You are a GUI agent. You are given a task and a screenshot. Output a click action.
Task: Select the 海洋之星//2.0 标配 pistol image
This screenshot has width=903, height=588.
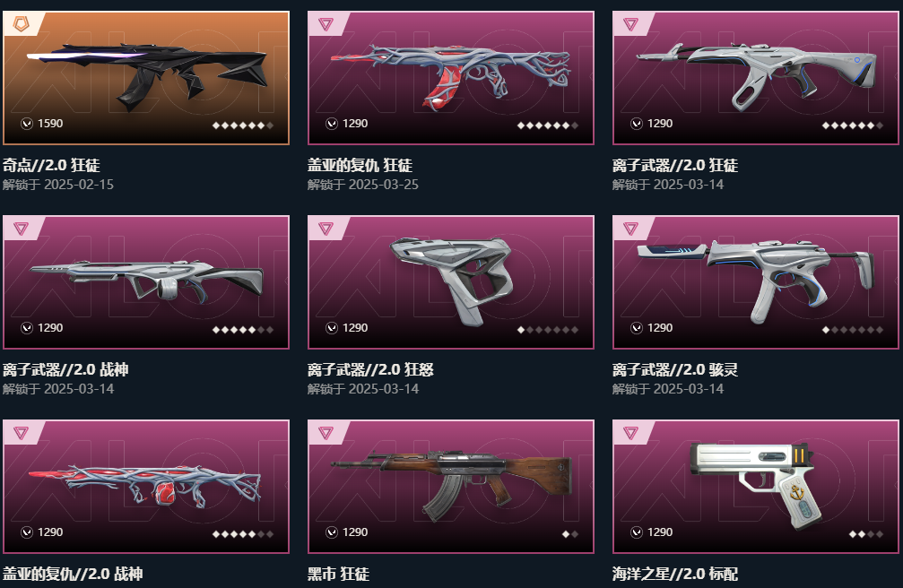pos(752,482)
